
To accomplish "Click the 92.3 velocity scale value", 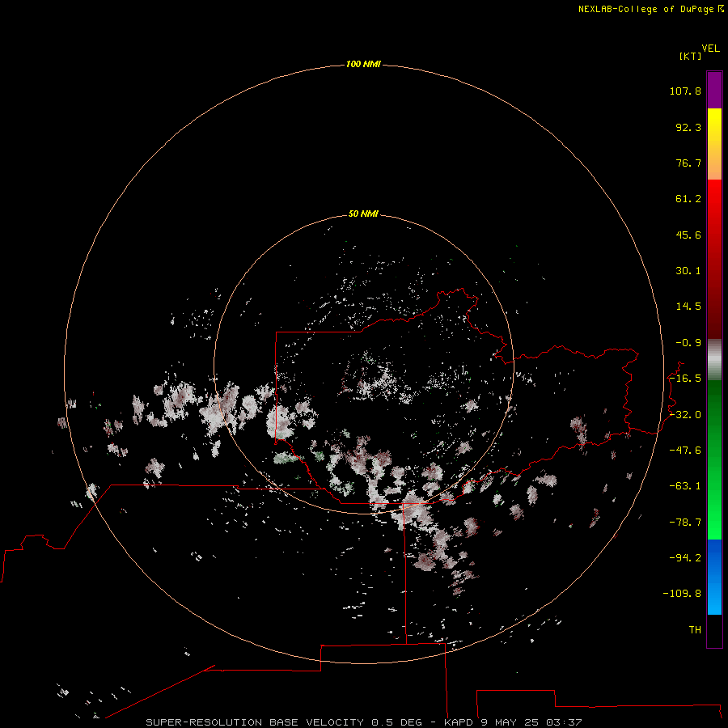I will 688,127.
